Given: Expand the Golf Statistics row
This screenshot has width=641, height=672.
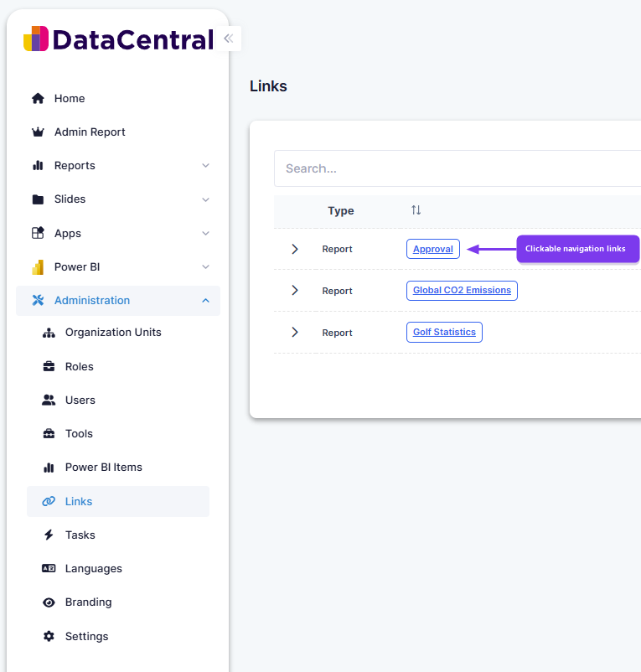Looking at the screenshot, I should click(295, 332).
